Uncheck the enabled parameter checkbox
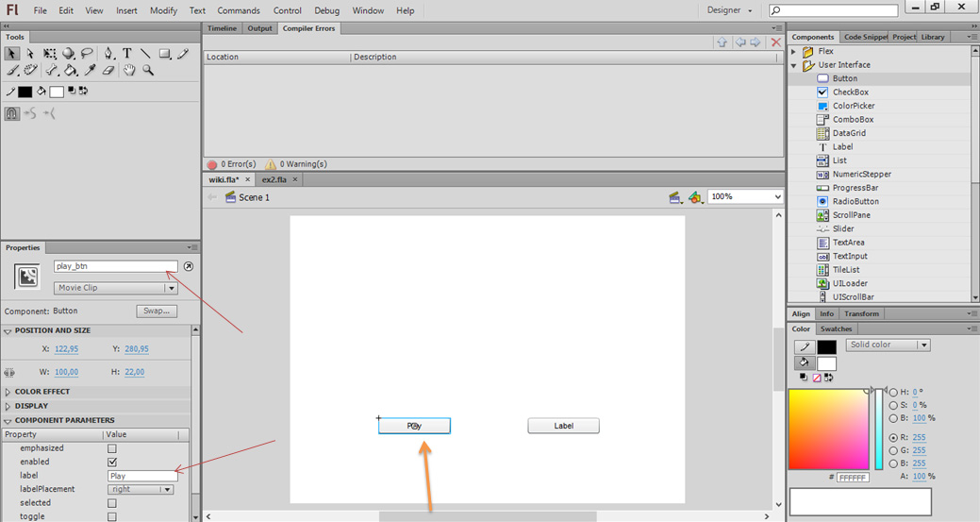The height and width of the screenshot is (522, 980). 112,463
